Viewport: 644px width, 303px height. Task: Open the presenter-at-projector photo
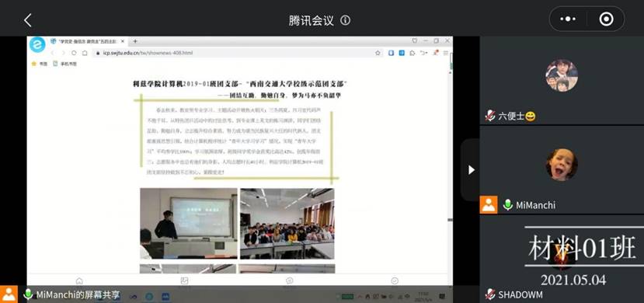tap(189, 224)
